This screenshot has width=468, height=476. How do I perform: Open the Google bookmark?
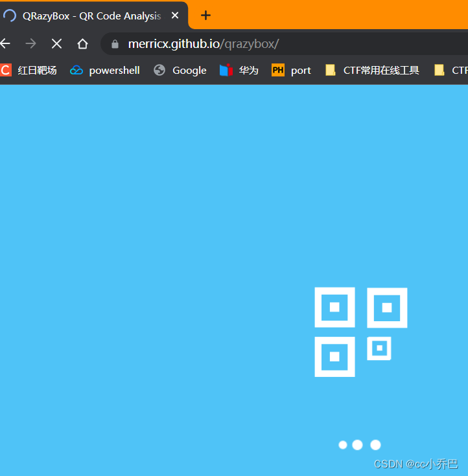[180, 70]
